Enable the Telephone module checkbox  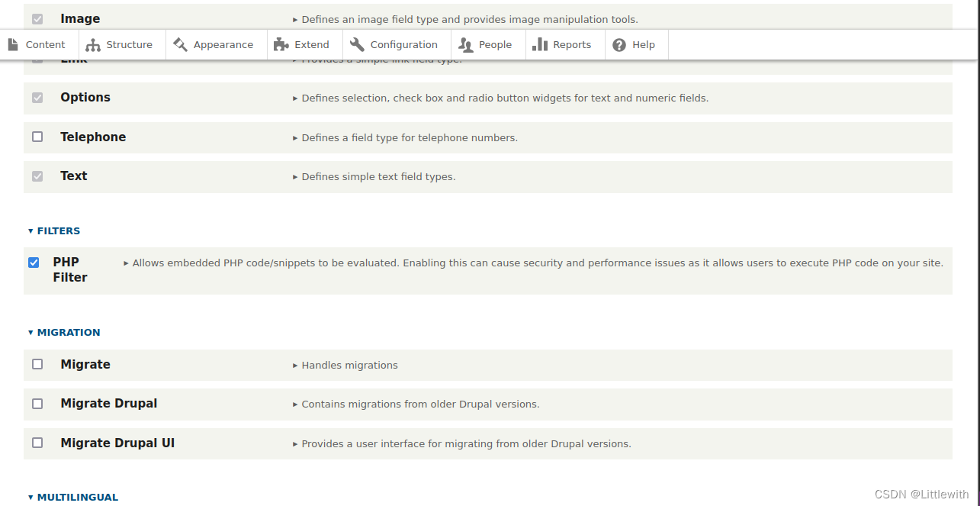[37, 137]
